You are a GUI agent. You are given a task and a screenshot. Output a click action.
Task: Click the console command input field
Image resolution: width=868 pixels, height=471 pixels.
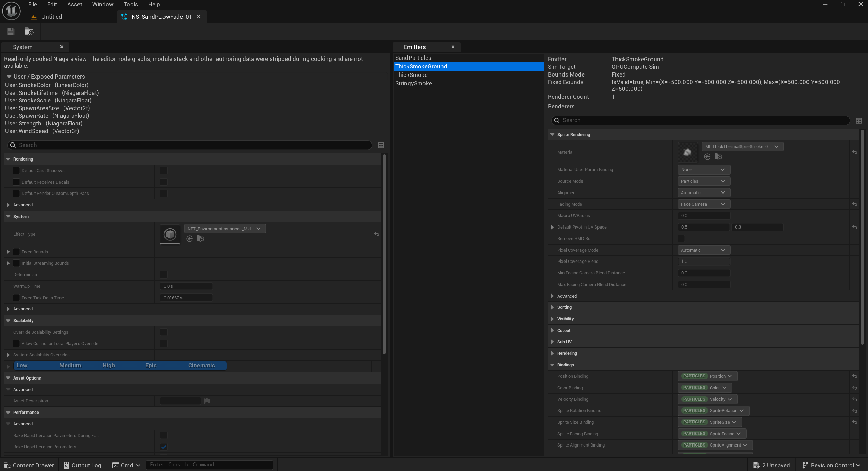[209, 465]
